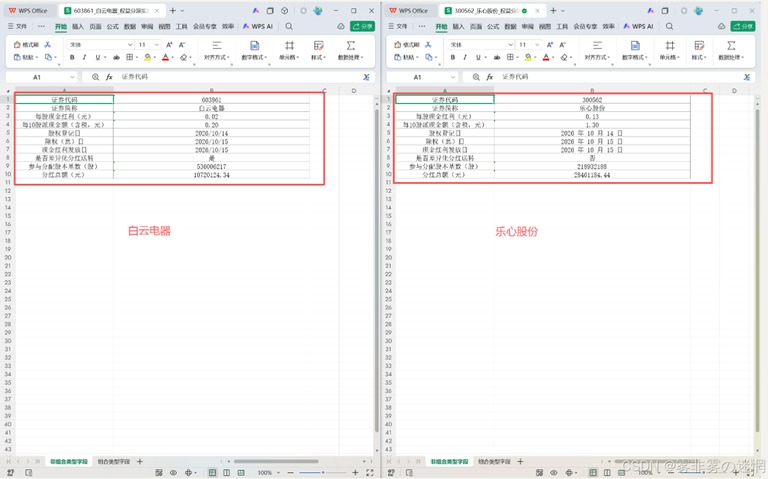This screenshot has height=479, width=768.
Task: Select the 603861 workbook tab
Action: click(x=112, y=10)
